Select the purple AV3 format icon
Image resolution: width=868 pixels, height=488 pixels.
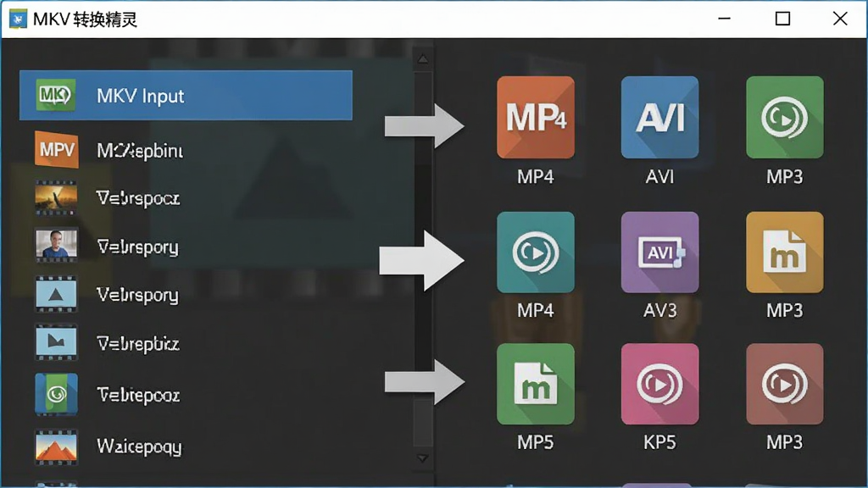pos(659,252)
